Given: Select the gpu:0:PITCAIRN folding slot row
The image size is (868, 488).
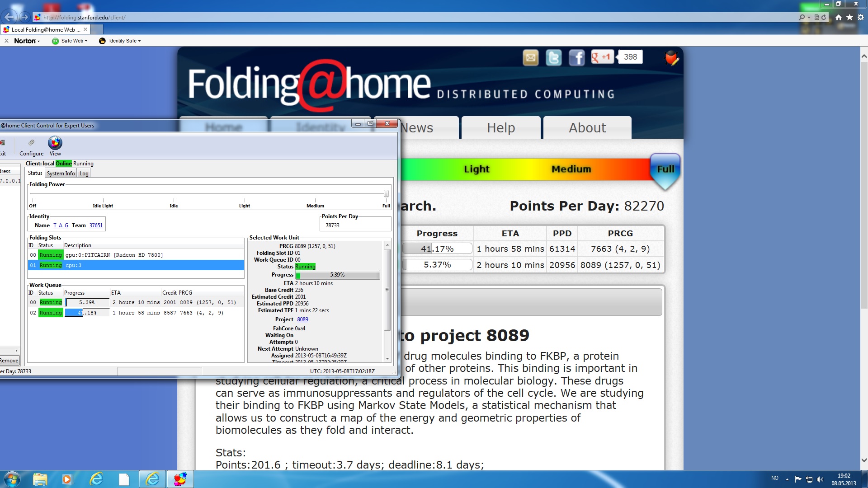Looking at the screenshot, I should 136,255.
